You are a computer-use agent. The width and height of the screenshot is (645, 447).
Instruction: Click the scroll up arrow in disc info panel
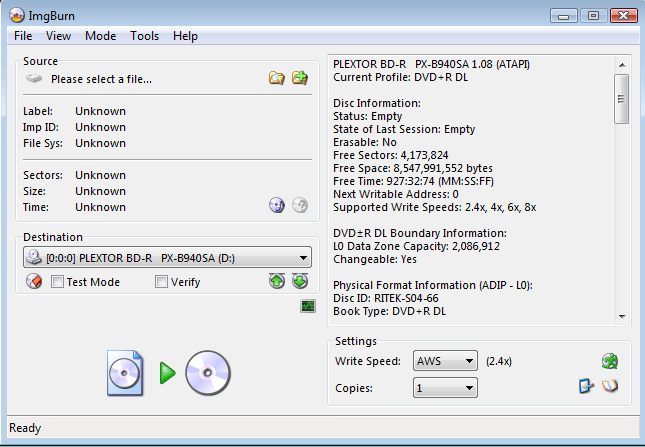(622, 65)
